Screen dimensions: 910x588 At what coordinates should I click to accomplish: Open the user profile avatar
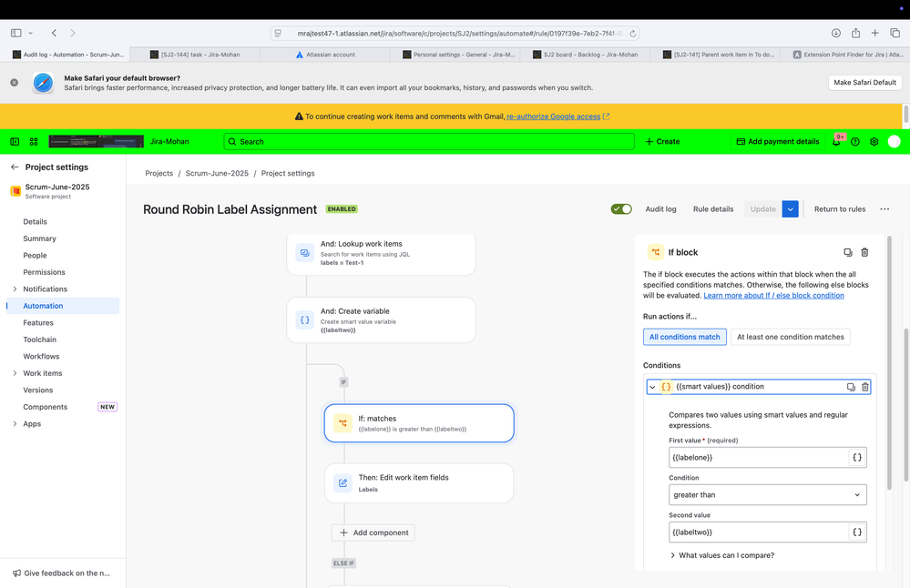[894, 141]
